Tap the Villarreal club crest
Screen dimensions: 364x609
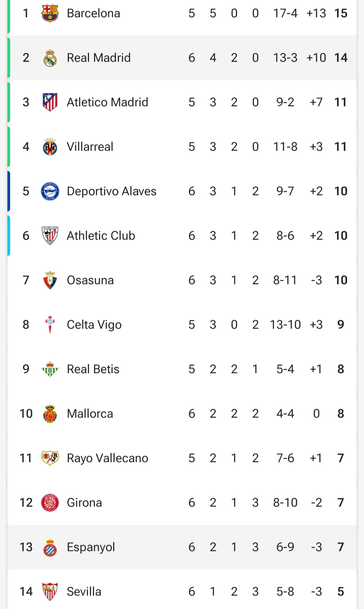click(x=50, y=147)
